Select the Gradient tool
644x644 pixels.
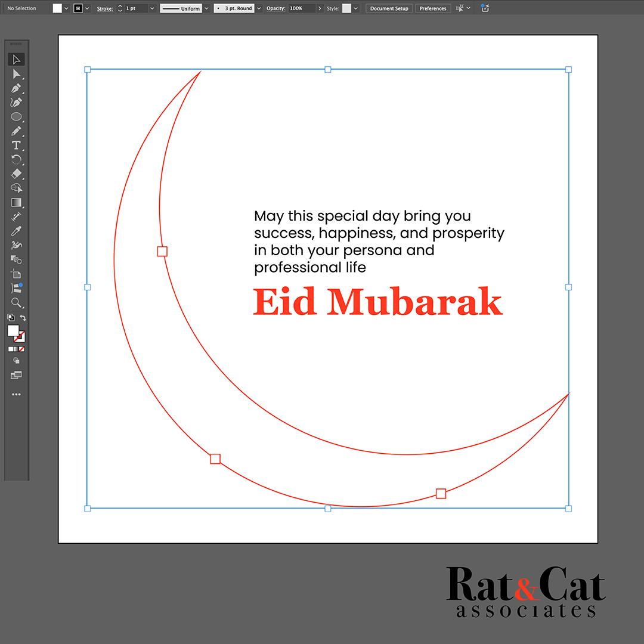[x=16, y=203]
